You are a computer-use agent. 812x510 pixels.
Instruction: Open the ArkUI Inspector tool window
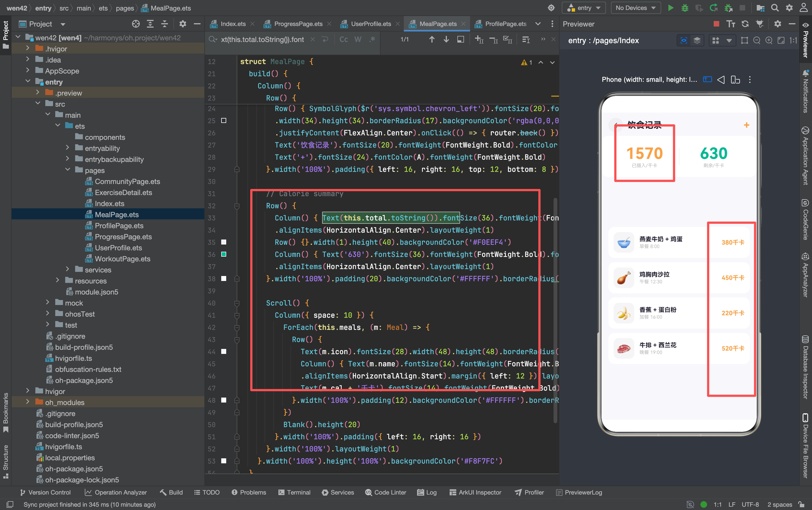tap(476, 493)
